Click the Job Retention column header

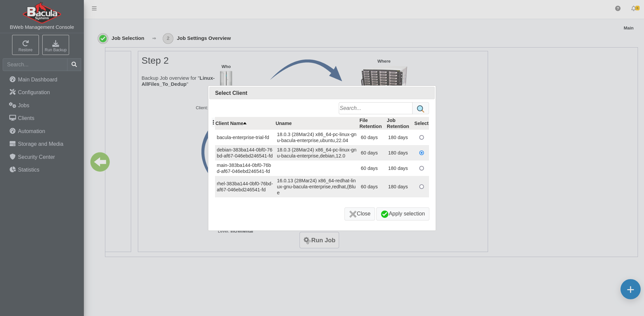398,123
